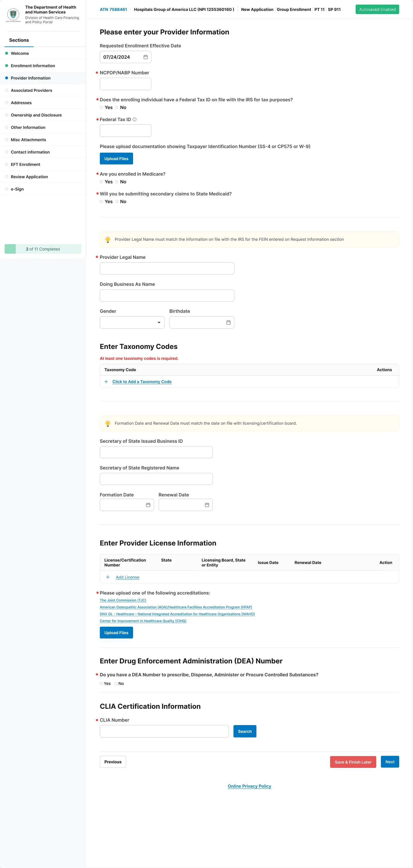
Task: Open calendar icon for Enrollment Effective Date
Action: [x=145, y=57]
